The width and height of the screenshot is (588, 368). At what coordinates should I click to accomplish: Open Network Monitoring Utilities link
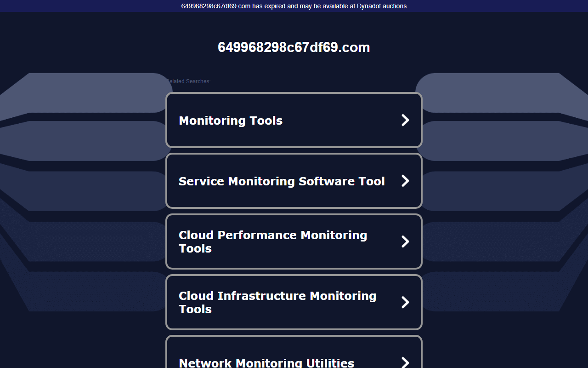[x=294, y=352]
